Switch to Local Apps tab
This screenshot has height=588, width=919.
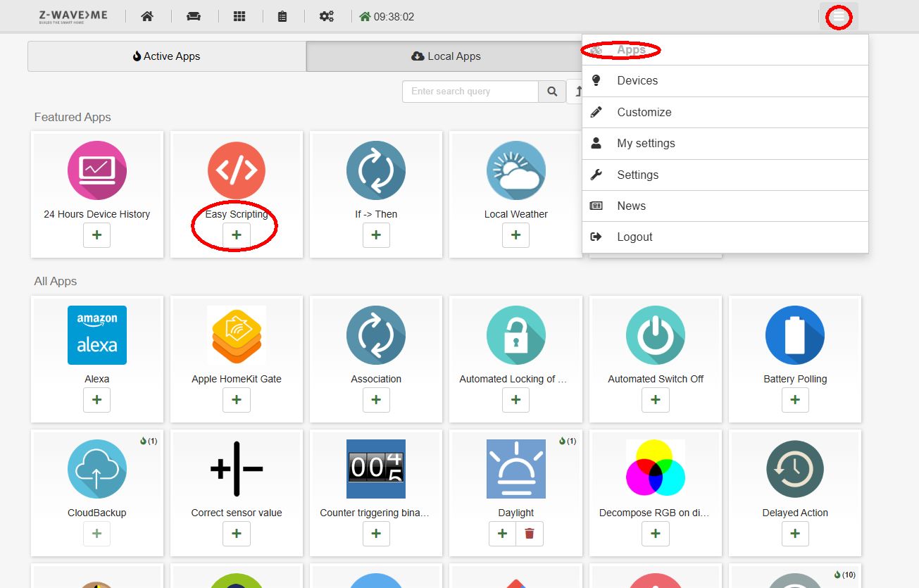point(446,56)
